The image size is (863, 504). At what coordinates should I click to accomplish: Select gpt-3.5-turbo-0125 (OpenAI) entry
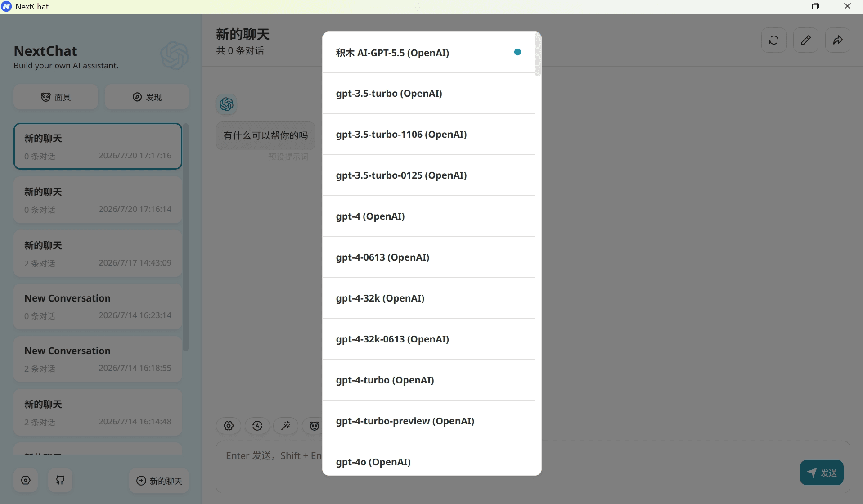428,175
